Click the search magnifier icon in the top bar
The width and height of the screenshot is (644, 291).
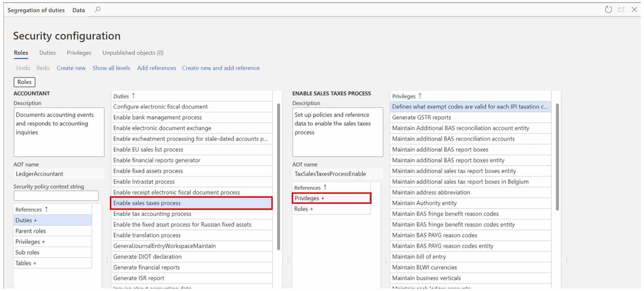tap(97, 10)
